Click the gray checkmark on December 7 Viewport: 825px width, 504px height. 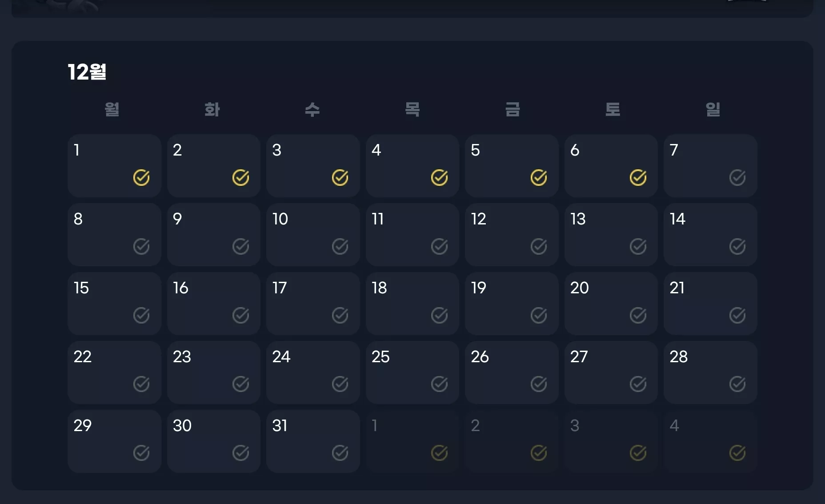[737, 178]
